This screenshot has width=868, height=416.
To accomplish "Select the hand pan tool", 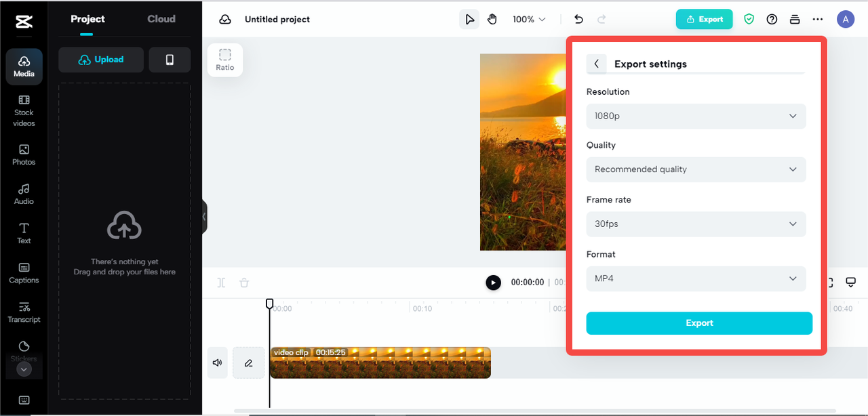I will pos(492,19).
